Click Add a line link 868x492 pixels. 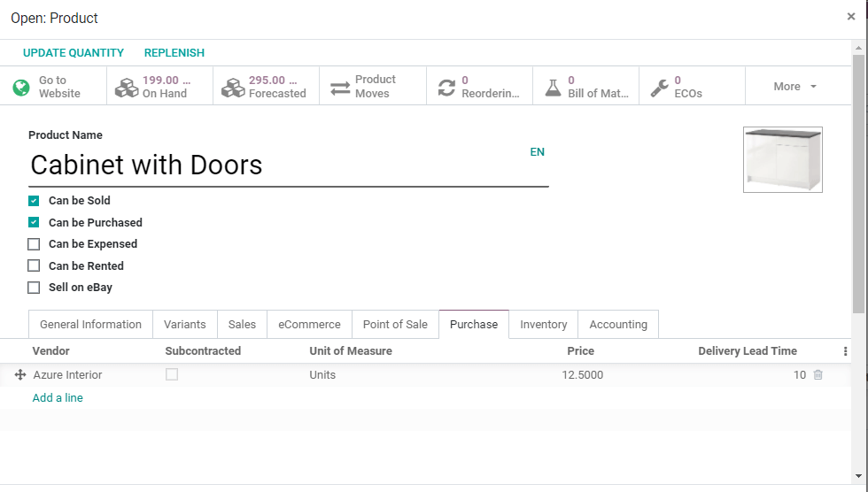pos(58,398)
